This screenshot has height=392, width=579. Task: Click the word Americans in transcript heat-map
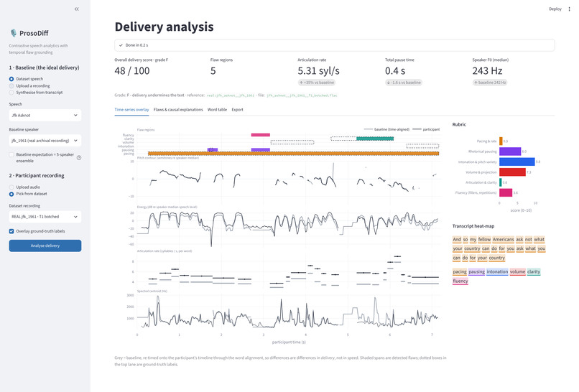[x=503, y=240]
